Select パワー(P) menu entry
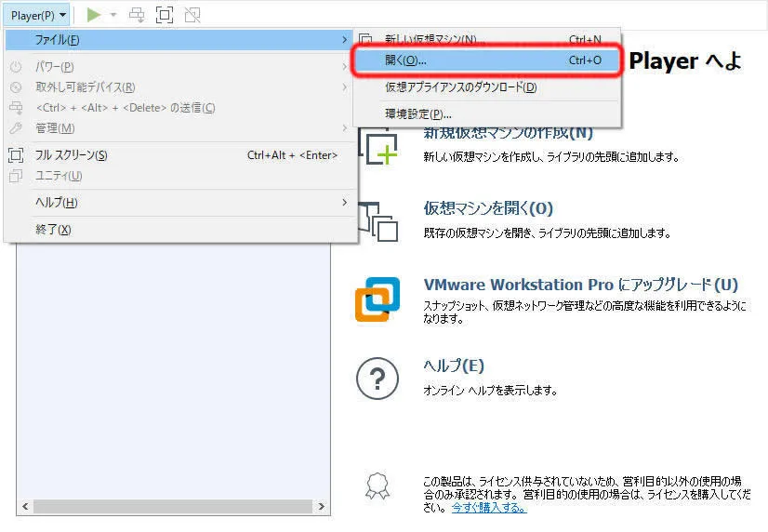The image size is (768, 532). [179, 67]
